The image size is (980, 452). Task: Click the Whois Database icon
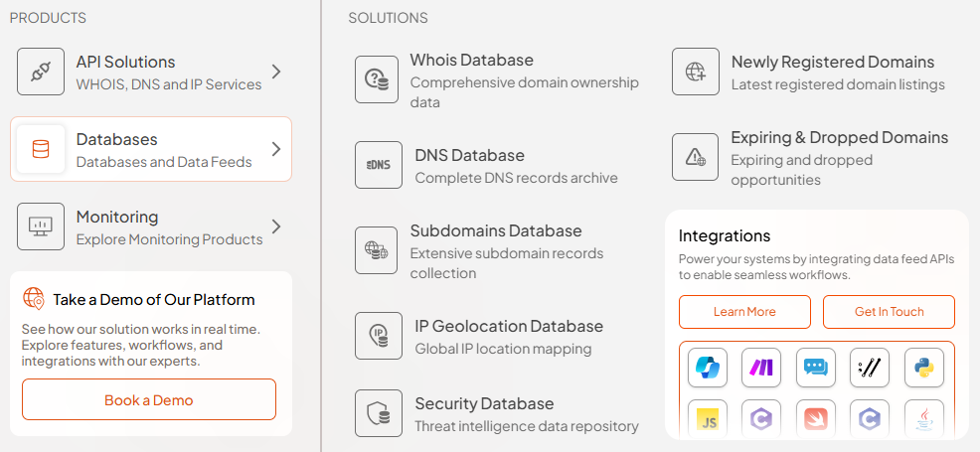(x=378, y=79)
